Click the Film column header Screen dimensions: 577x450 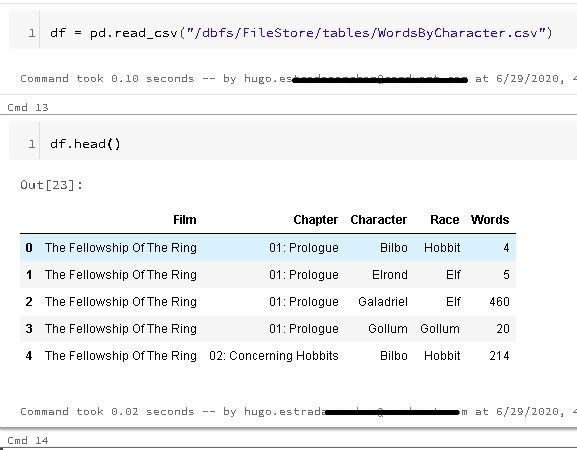pyautogui.click(x=185, y=220)
